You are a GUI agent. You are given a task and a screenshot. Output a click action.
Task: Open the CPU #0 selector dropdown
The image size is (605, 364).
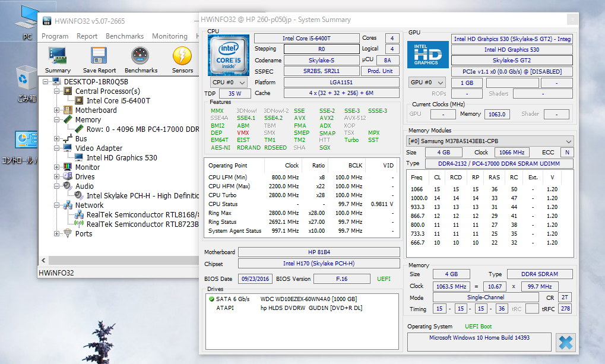[x=229, y=82]
